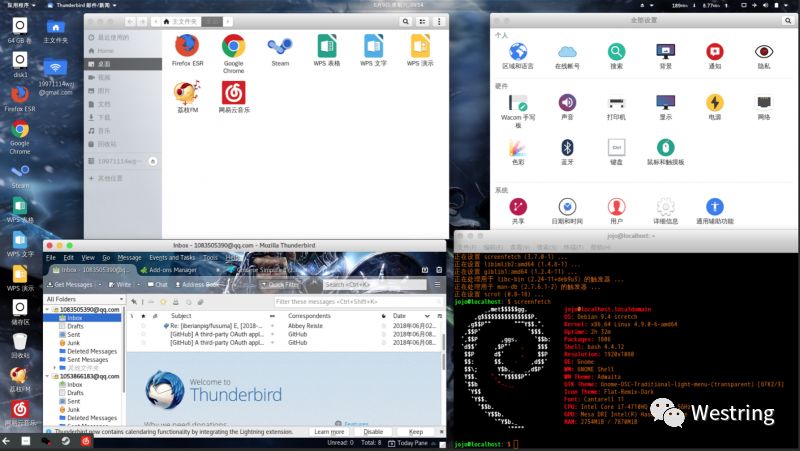Open Thunderbird Edit menu

point(68,258)
